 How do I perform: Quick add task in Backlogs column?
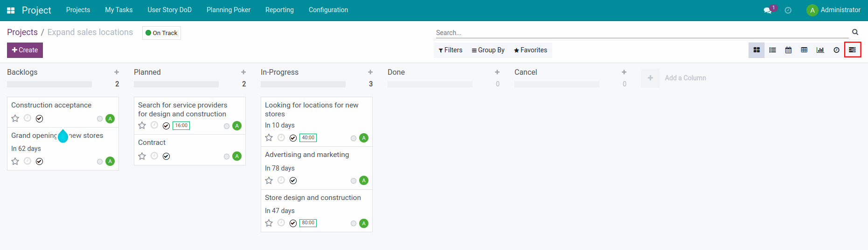point(117,72)
